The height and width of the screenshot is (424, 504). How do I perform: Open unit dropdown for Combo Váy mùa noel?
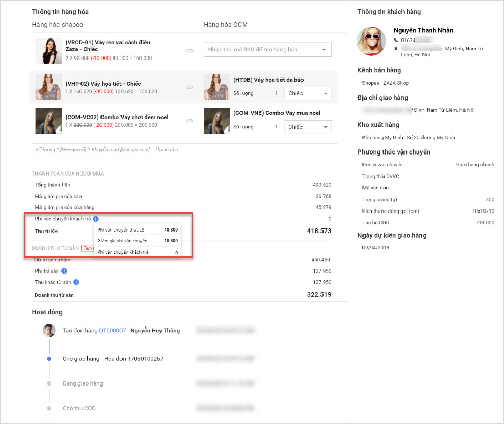(x=308, y=127)
